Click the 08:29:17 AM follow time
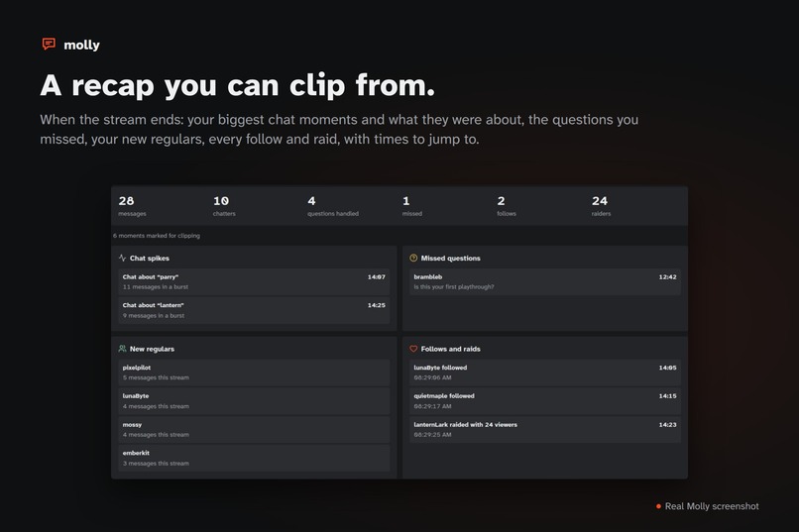 pos(432,406)
